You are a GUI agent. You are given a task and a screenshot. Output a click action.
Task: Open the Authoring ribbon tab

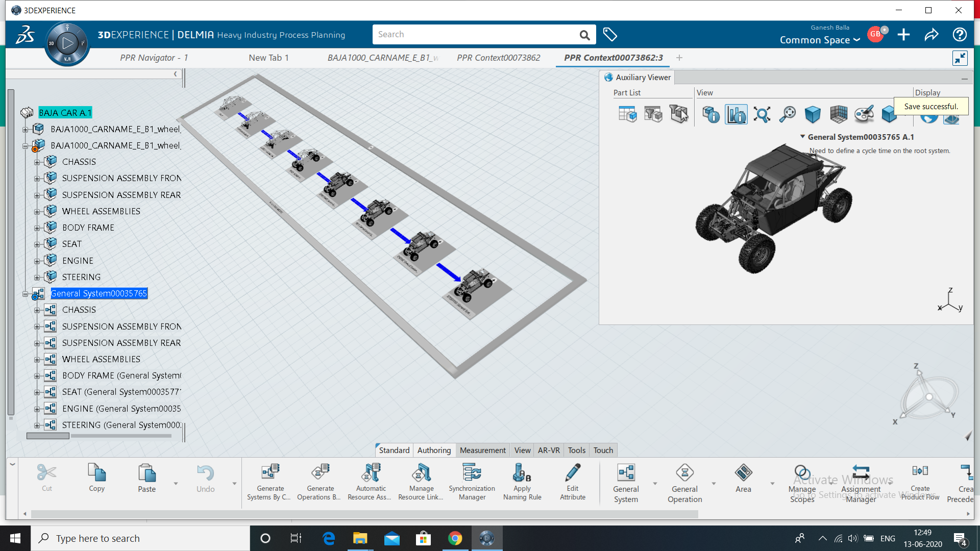tap(434, 450)
